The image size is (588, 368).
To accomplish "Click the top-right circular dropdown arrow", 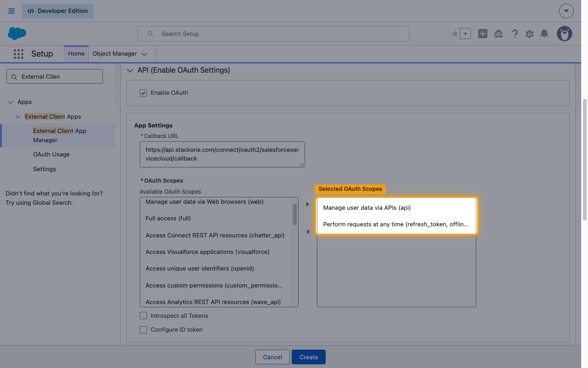I will [566, 11].
